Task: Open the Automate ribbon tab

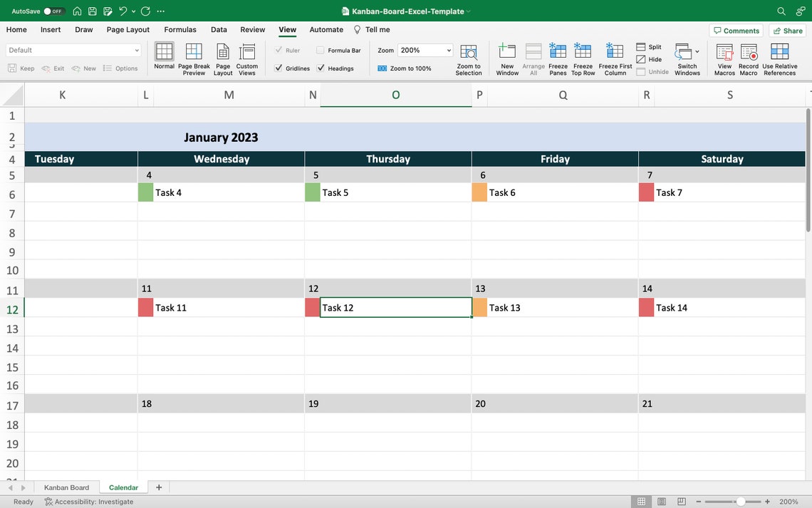Action: 326,29
